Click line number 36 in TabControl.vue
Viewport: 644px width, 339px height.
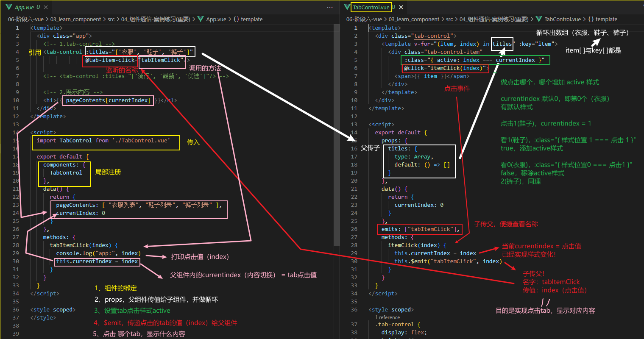(354, 309)
